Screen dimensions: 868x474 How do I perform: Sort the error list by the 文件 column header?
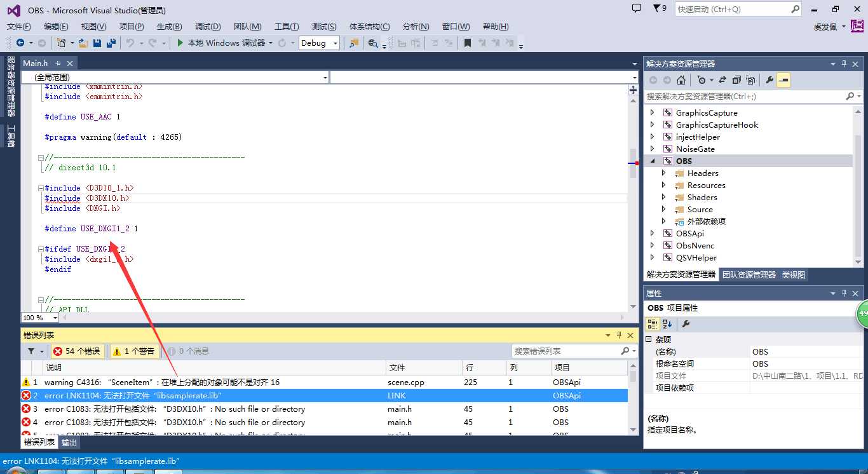[424, 367]
